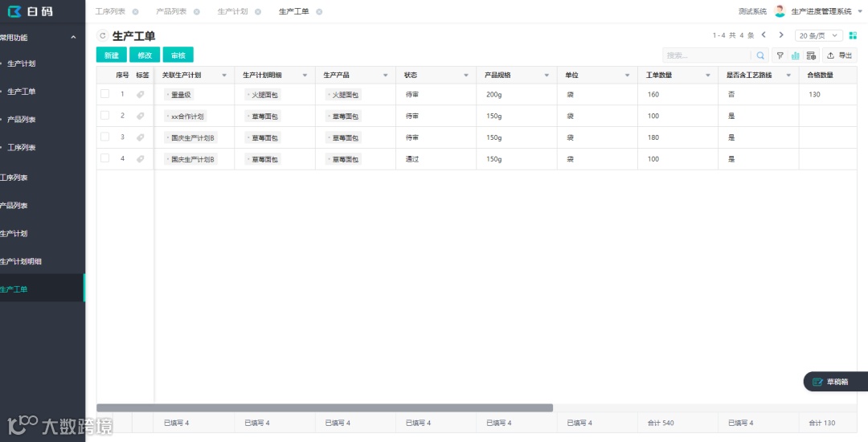
Task: Switch to the 产品列表 tab
Action: 171,11
